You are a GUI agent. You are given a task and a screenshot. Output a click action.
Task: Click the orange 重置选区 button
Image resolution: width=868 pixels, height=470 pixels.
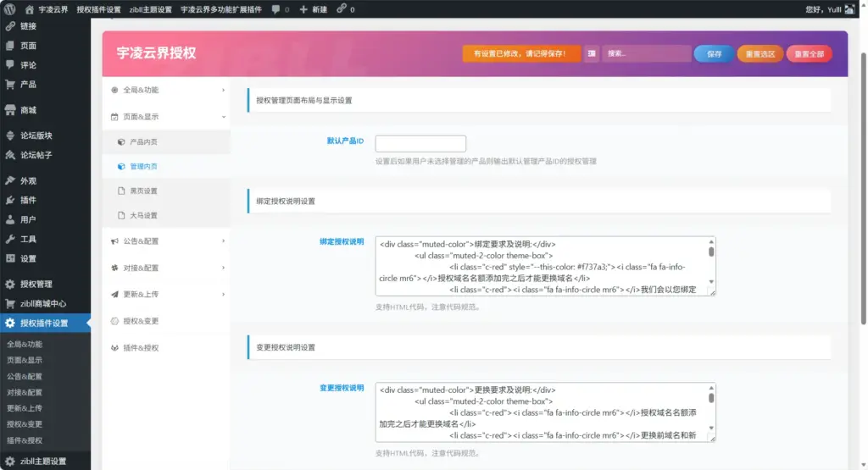pos(760,53)
